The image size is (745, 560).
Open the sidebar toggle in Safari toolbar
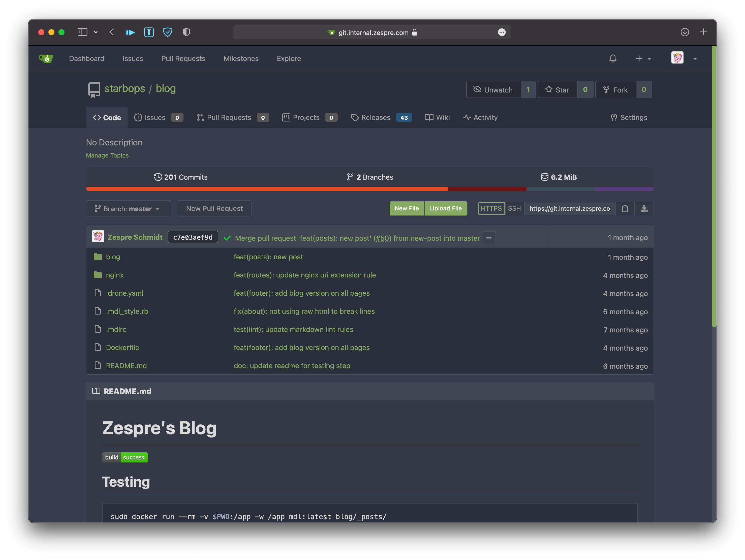coord(82,32)
